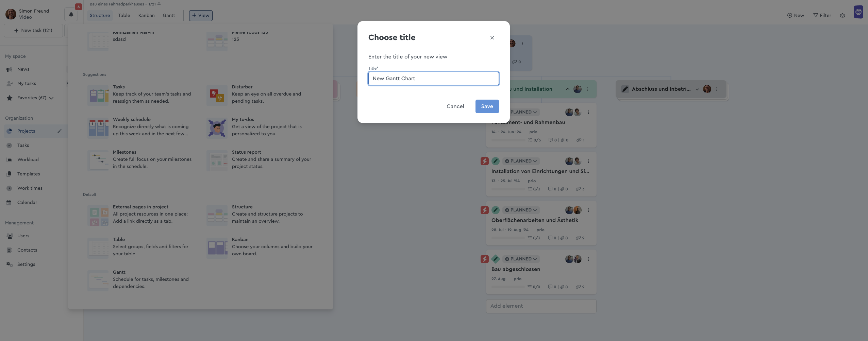Open the settings gear in the top toolbar
This screenshot has width=868, height=341.
[842, 16]
